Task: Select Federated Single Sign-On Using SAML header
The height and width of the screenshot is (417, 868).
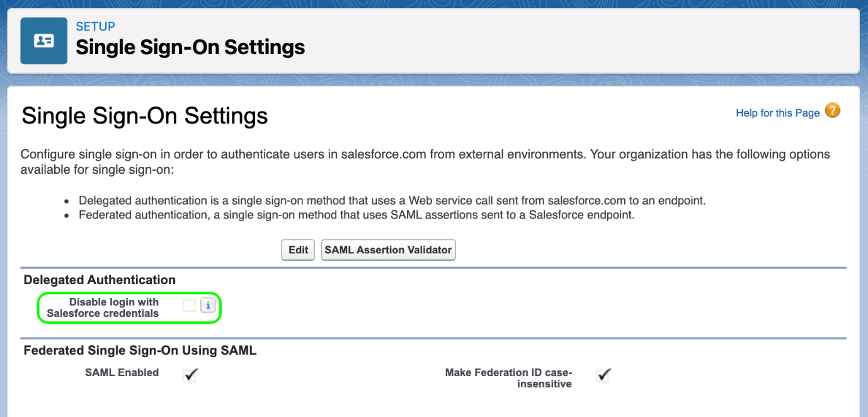Action: pos(140,350)
